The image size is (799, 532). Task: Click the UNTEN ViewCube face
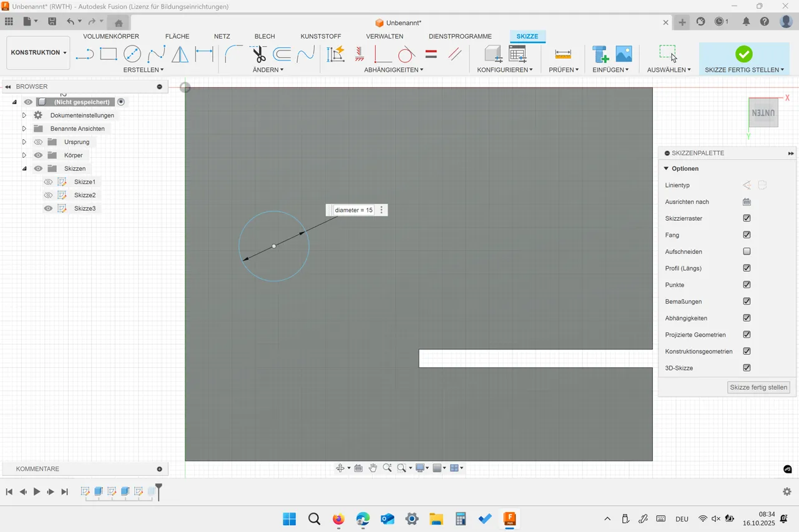tap(763, 113)
